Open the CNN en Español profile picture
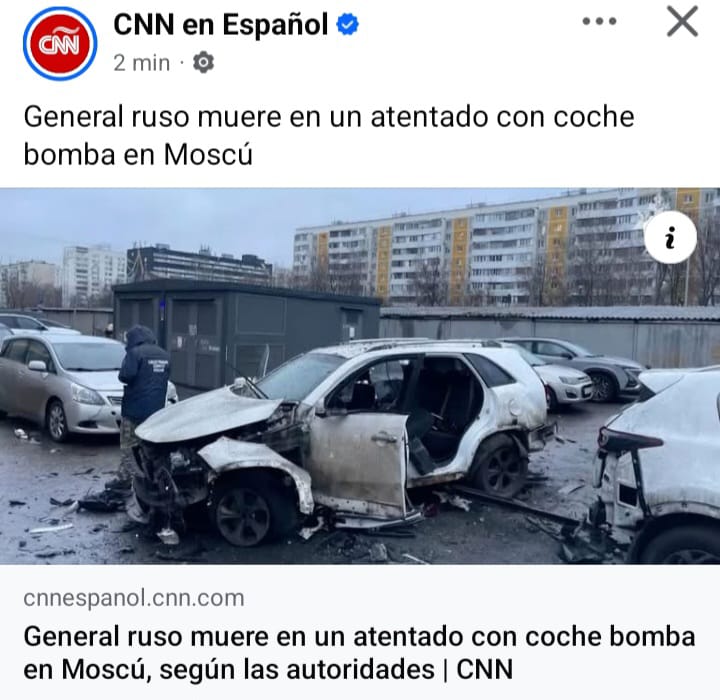The height and width of the screenshot is (700, 720). [60, 44]
